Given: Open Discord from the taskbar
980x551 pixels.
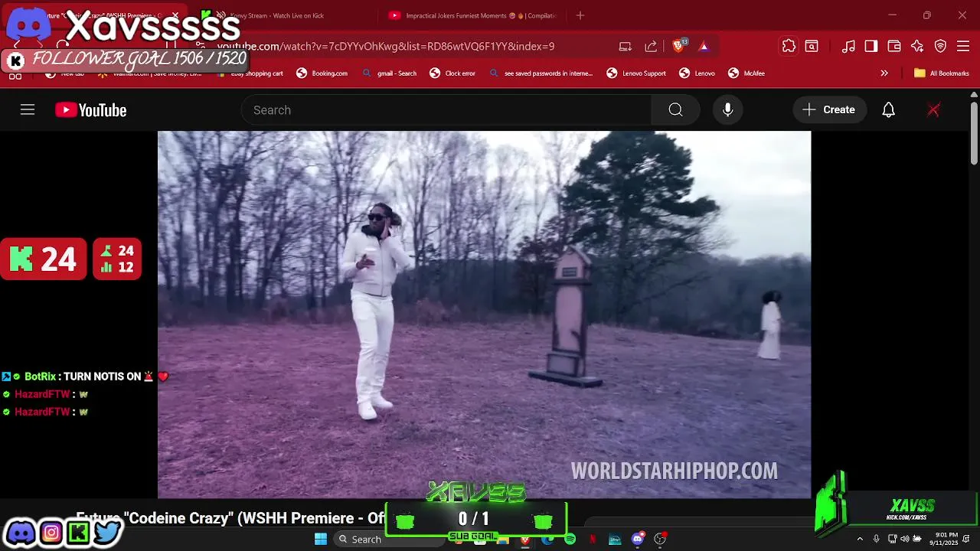Looking at the screenshot, I should [638, 540].
